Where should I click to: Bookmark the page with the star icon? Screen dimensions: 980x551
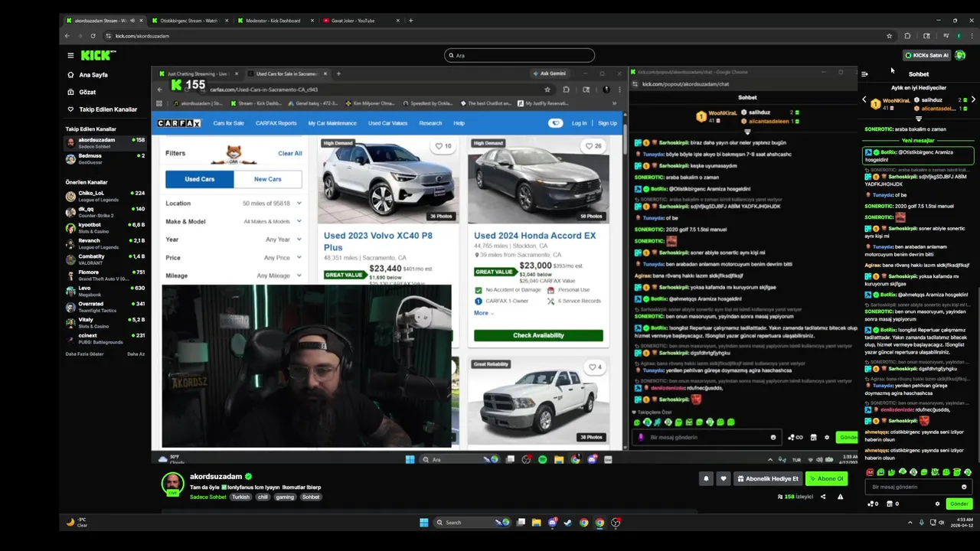[x=889, y=36]
